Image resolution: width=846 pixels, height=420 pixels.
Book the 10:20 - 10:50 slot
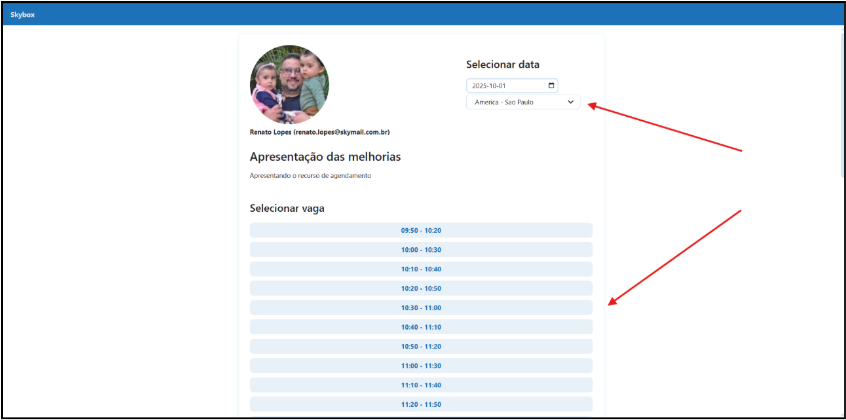click(421, 288)
